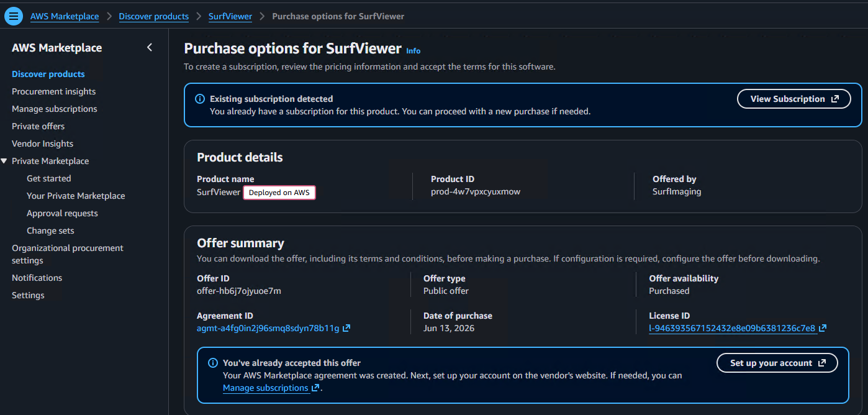The image size is (868, 415).
Task: Click Purchase options for SurfViewer breadcrumb text
Action: (338, 16)
